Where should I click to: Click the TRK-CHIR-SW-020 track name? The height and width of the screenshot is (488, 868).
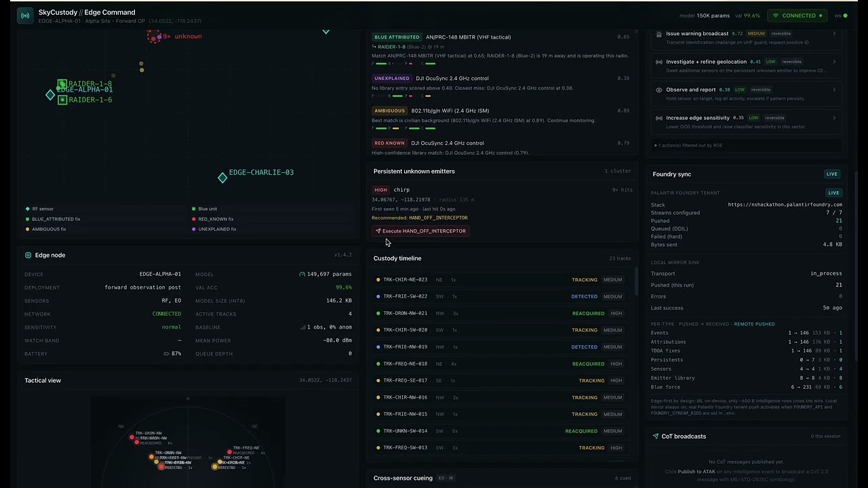tap(405, 330)
